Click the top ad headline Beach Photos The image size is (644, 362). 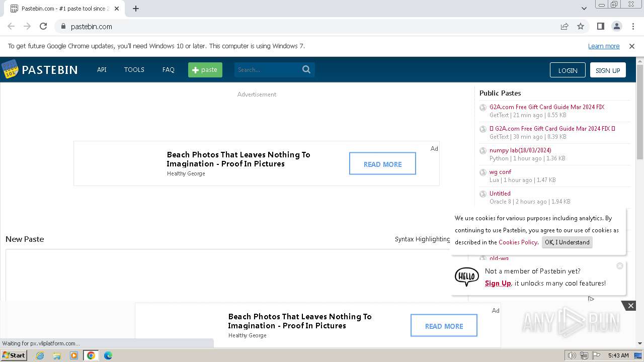[x=238, y=159]
